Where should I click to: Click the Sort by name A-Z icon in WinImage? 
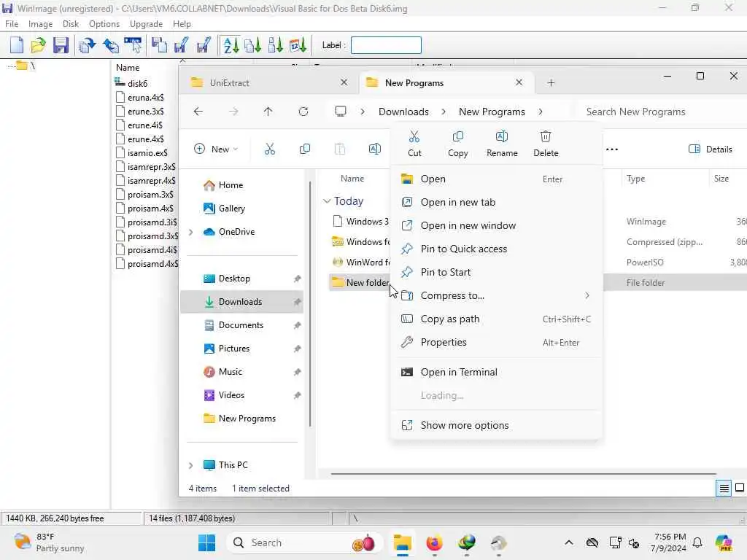click(x=231, y=45)
